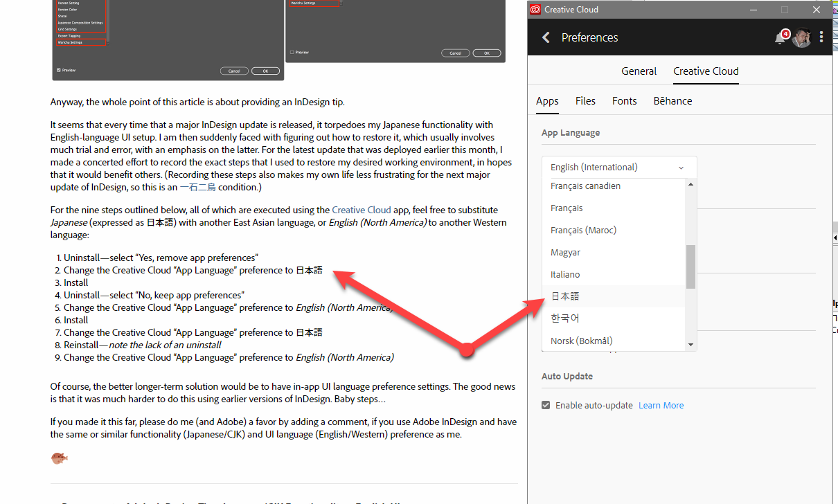Open the Creative Cloud link in the article
Screen dimensions: 838x504
[x=362, y=210]
